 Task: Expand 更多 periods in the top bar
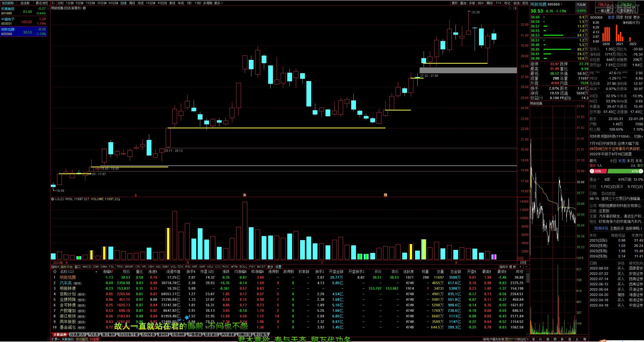pos(218,3)
